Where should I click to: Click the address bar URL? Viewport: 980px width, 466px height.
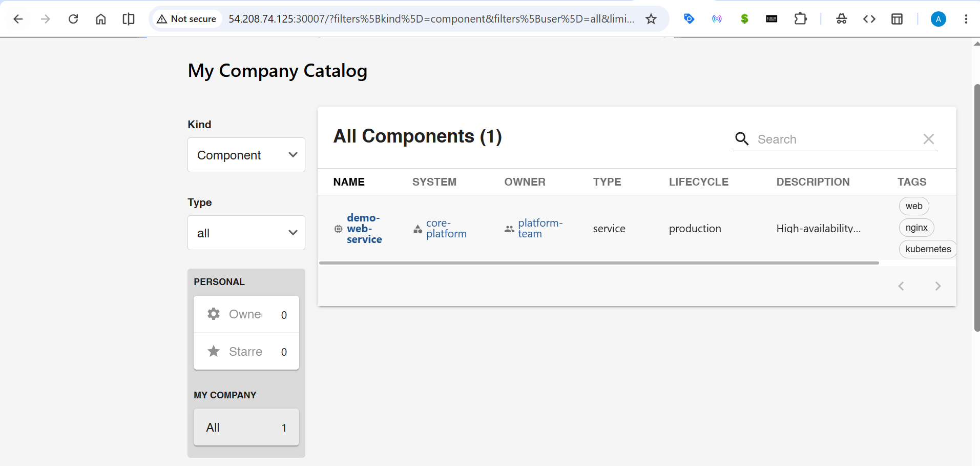[431, 19]
